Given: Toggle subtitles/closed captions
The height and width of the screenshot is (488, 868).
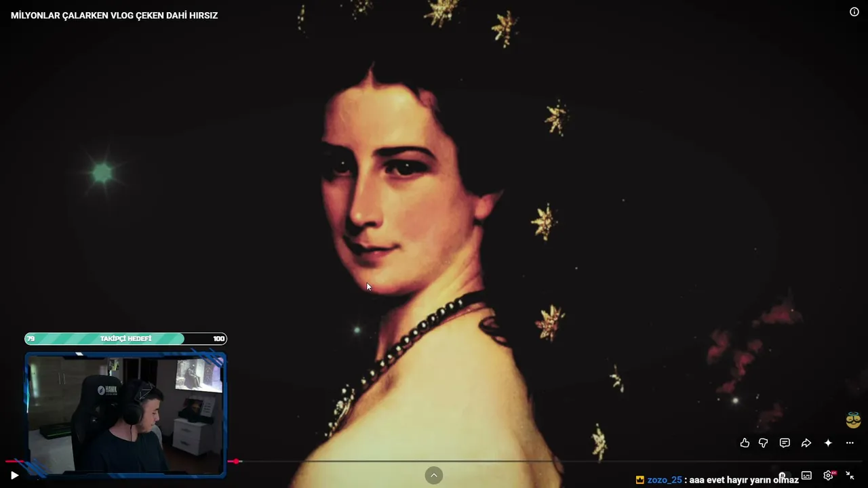Looking at the screenshot, I should click(806, 475).
